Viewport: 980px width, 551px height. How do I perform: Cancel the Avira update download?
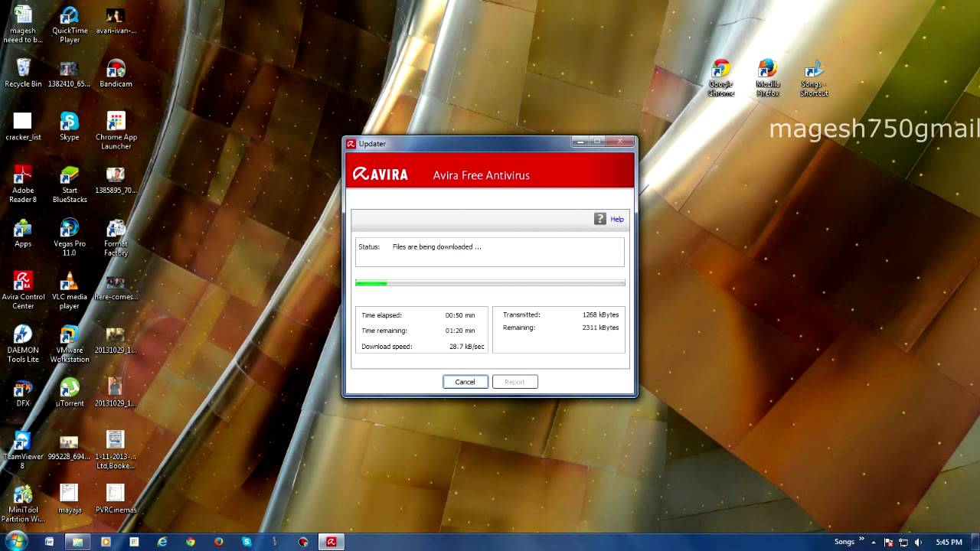click(465, 382)
